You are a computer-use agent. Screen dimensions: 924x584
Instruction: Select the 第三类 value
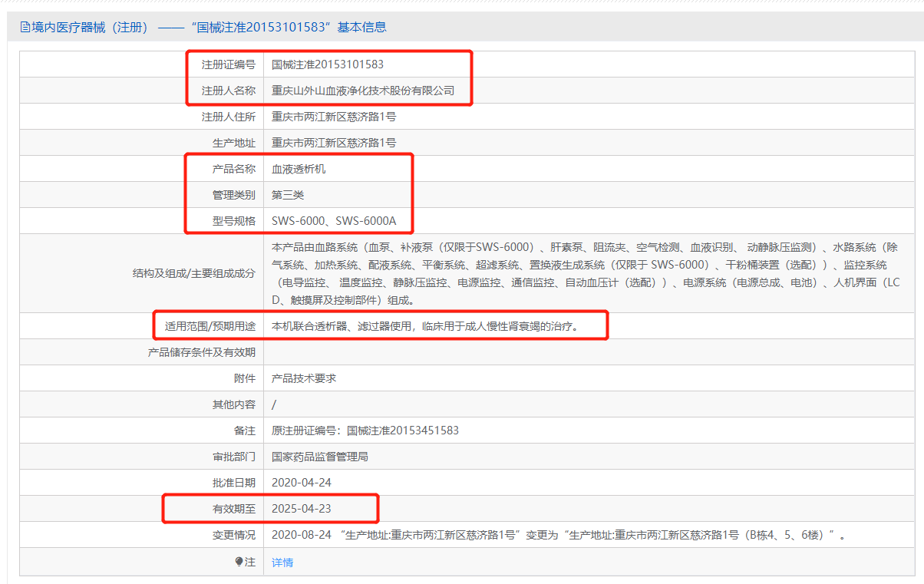(x=288, y=195)
